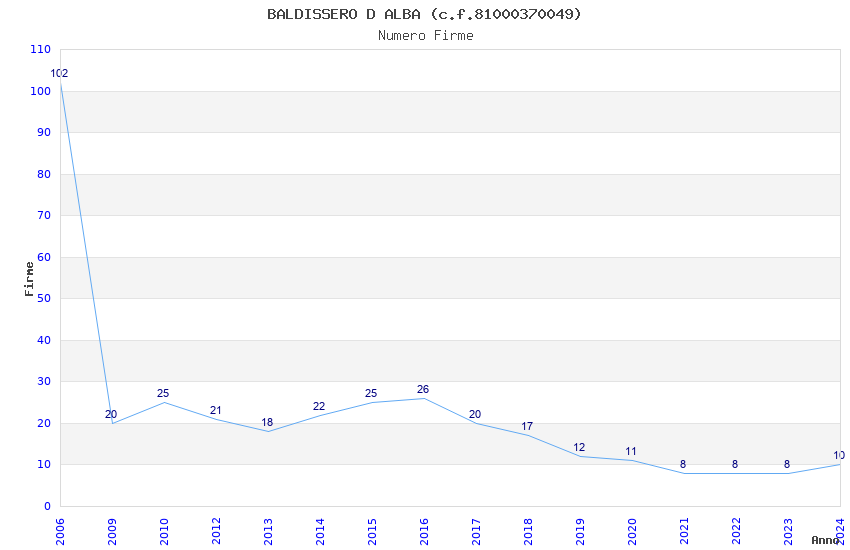The width and height of the screenshot is (850, 550).
Task: Click the y-axis tick value 0
Action: coord(48,506)
